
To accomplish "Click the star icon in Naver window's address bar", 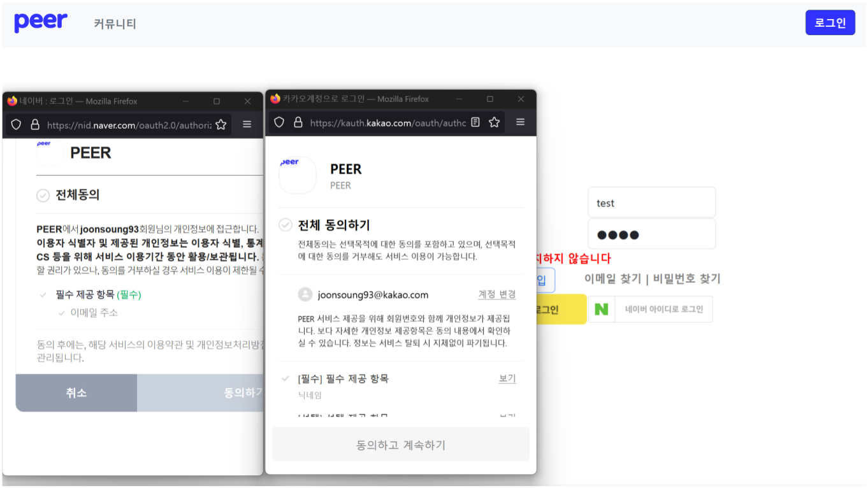I will coord(221,124).
